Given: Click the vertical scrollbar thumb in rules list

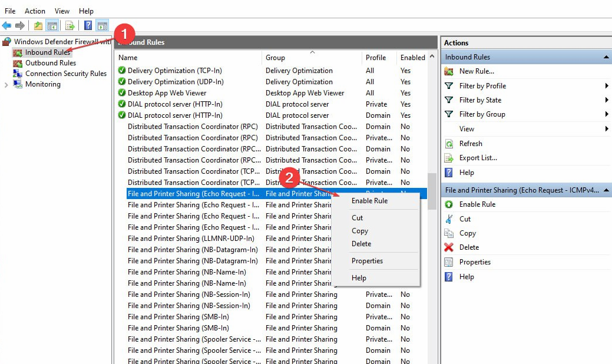Looking at the screenshot, I should point(432,191).
